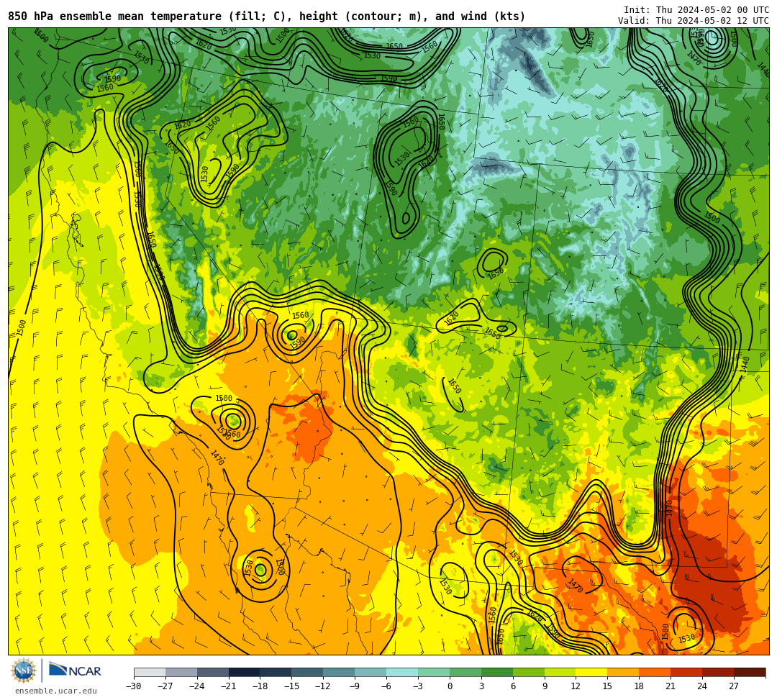
Task: Click the colorbar swatch between 9 and 12
Action: pyautogui.click(x=560, y=672)
